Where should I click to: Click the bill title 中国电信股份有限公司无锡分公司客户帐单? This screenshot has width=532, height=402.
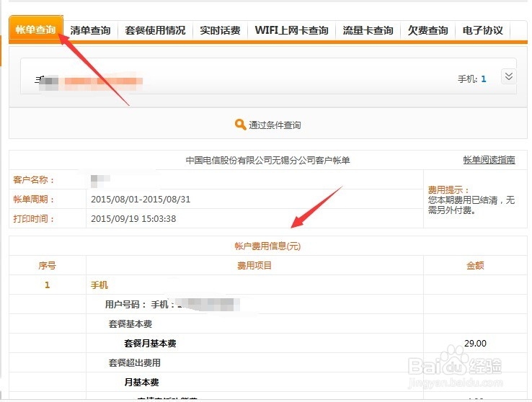(267, 160)
